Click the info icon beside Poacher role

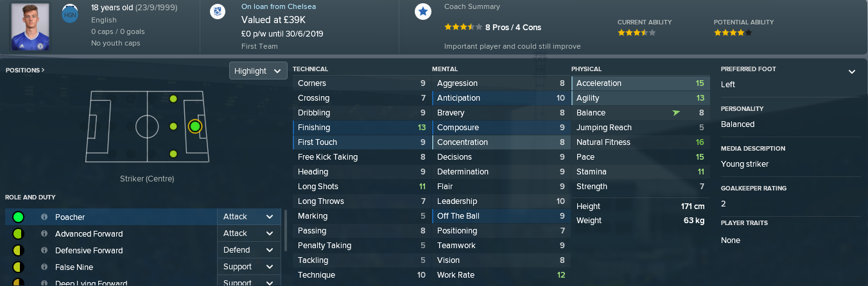pos(44,217)
